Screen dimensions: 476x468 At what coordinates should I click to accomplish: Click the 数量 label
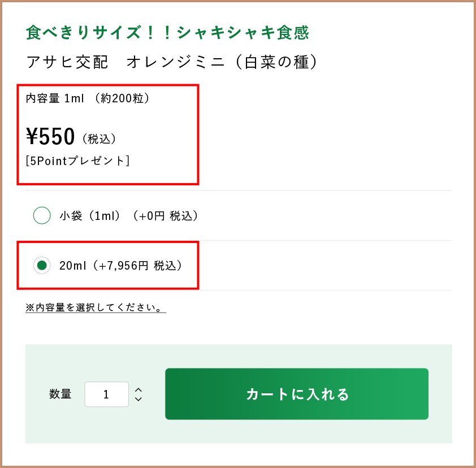pyautogui.click(x=60, y=395)
